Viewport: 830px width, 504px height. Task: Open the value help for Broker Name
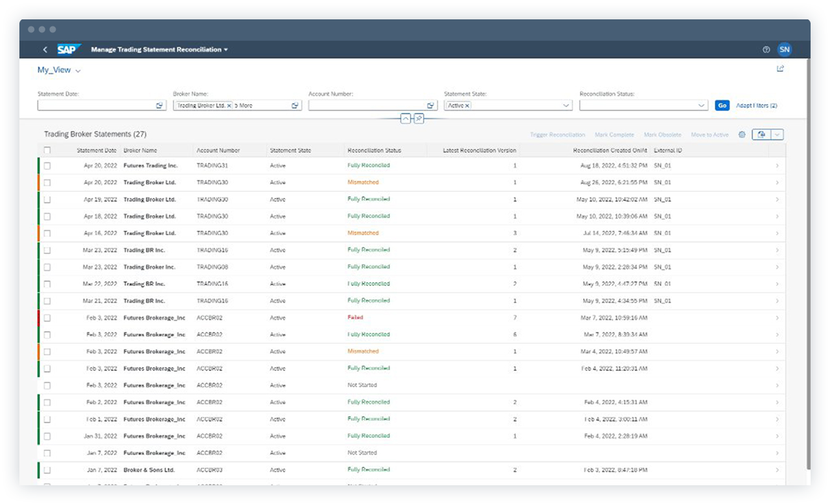(295, 105)
